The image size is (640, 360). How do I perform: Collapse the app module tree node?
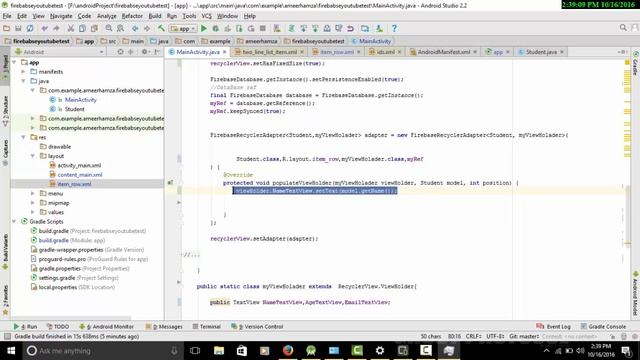15,62
